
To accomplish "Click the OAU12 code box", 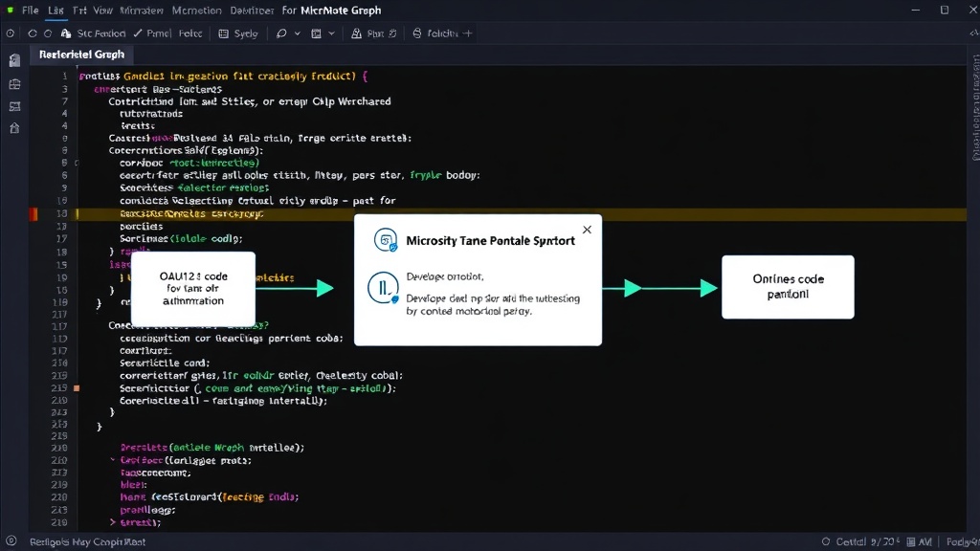I will (x=193, y=289).
